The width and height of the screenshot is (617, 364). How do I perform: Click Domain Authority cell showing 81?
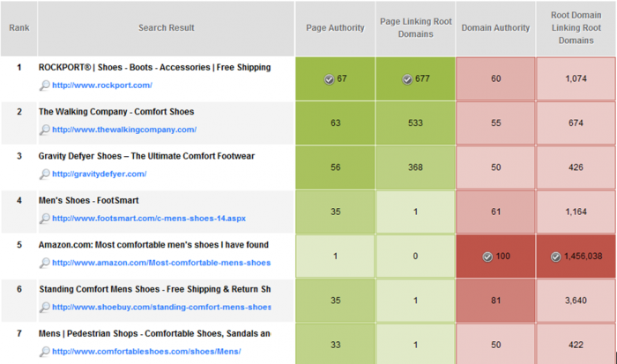click(x=495, y=301)
